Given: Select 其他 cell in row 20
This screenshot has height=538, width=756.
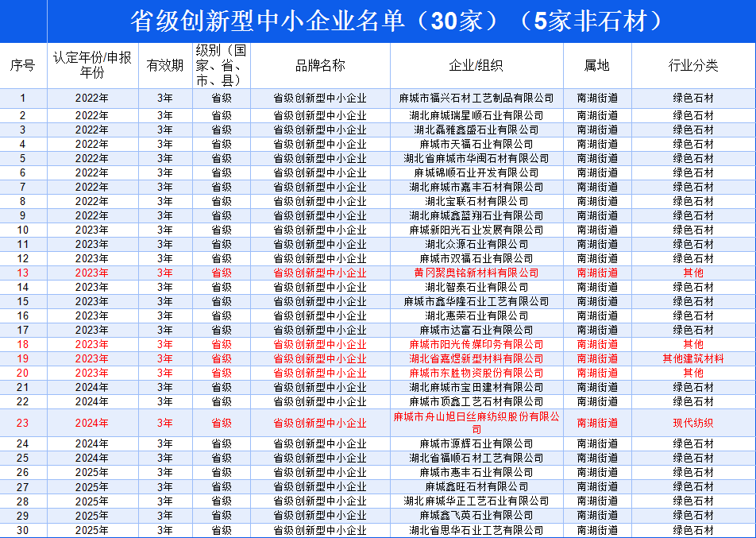Looking at the screenshot, I should [693, 374].
